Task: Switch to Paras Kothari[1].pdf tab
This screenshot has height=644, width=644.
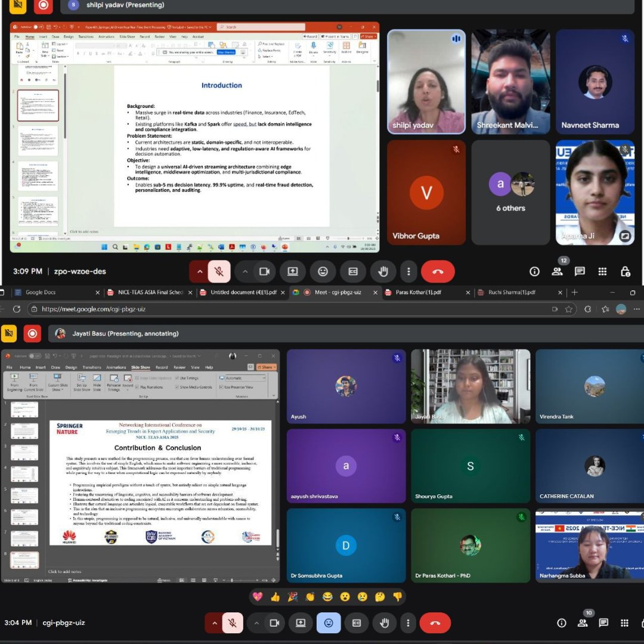Action: (427, 292)
